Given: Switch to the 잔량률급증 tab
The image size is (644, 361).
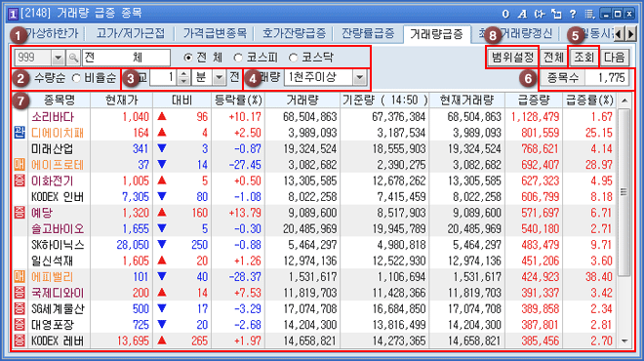Looking at the screenshot, I should coord(368,33).
